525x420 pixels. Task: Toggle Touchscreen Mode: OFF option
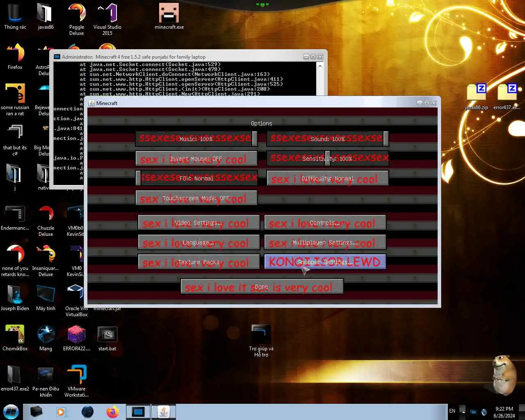tap(196, 198)
